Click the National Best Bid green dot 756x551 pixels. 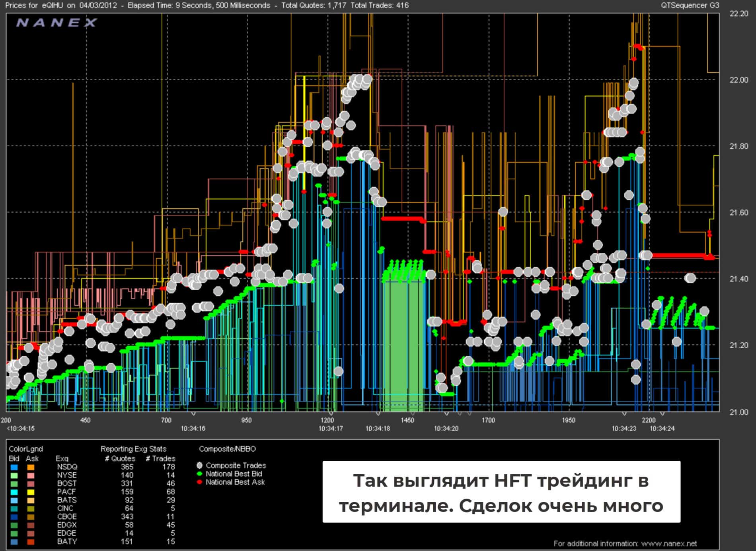point(200,474)
